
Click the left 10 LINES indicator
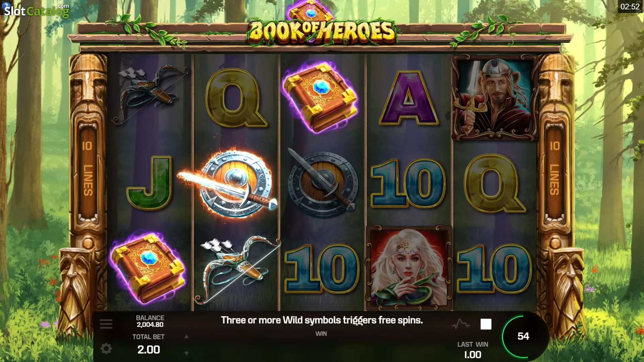(87, 171)
